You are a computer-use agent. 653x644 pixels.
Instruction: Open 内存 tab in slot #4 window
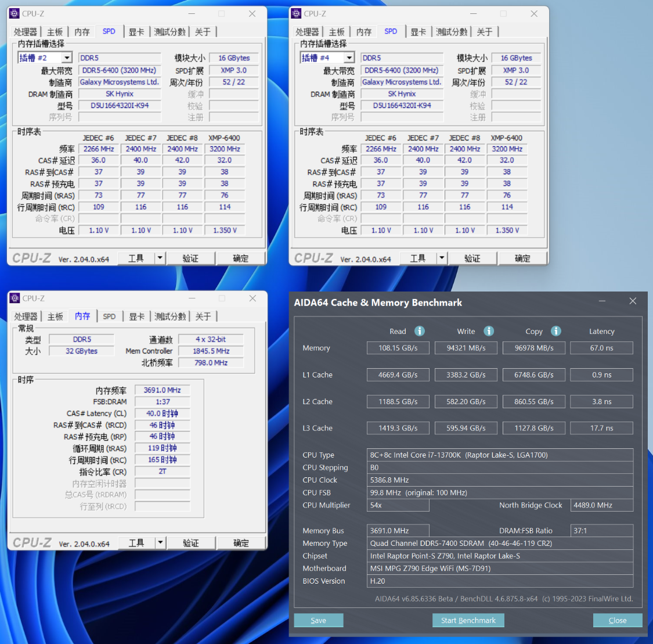(364, 32)
